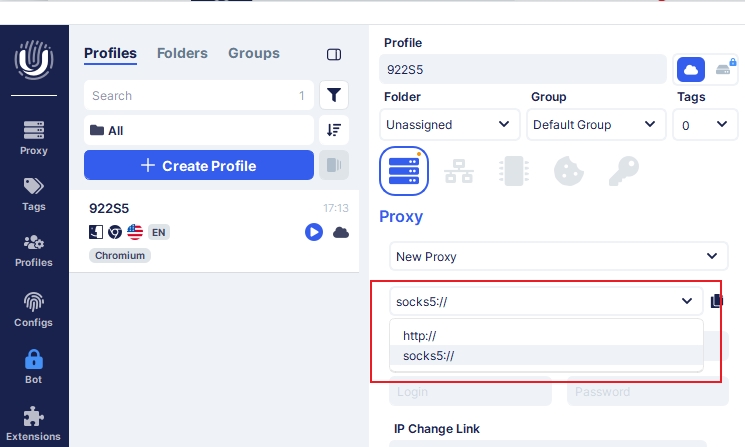Open the Proxy section in sidebar
This screenshot has height=447, width=745.
tap(34, 137)
